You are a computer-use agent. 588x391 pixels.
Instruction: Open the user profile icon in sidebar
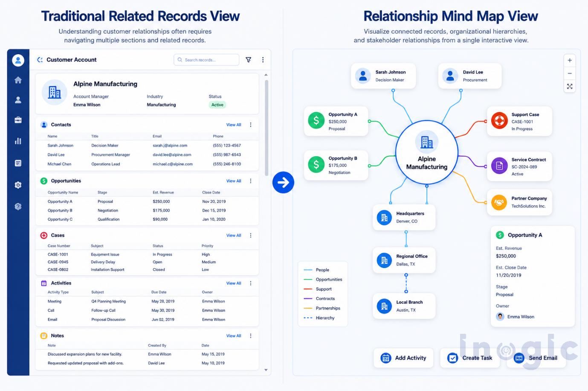tap(18, 60)
